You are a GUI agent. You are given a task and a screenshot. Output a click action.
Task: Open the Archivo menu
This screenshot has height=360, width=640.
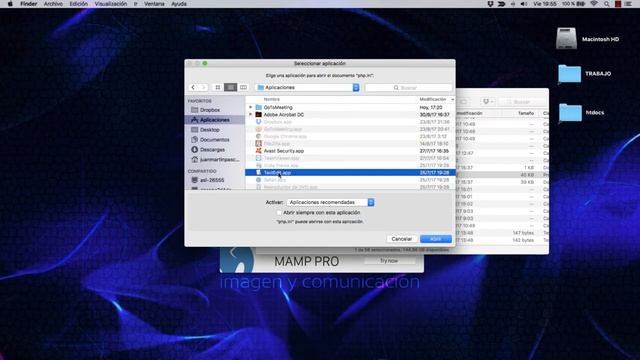pyautogui.click(x=53, y=4)
